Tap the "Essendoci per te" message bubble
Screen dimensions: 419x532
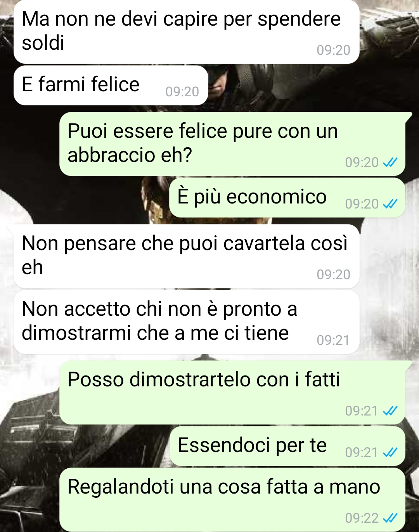tap(287, 446)
